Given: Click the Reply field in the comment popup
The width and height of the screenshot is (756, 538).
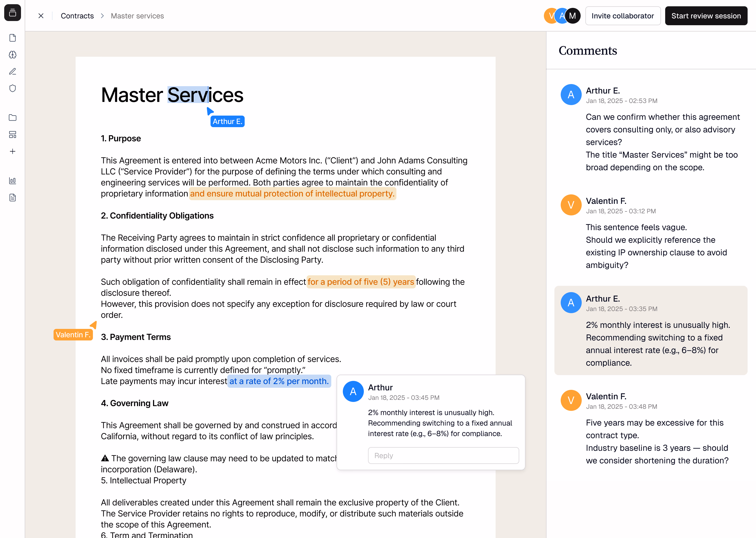Looking at the screenshot, I should click(x=443, y=456).
